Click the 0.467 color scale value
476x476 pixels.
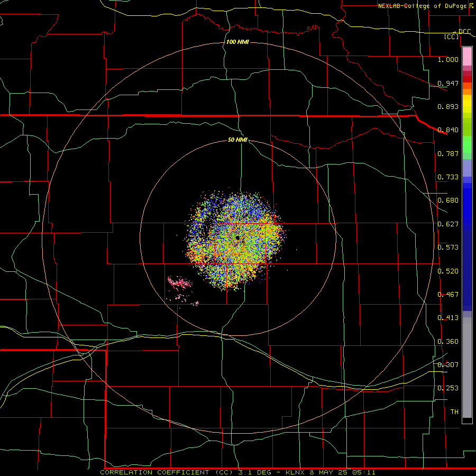coord(448,295)
